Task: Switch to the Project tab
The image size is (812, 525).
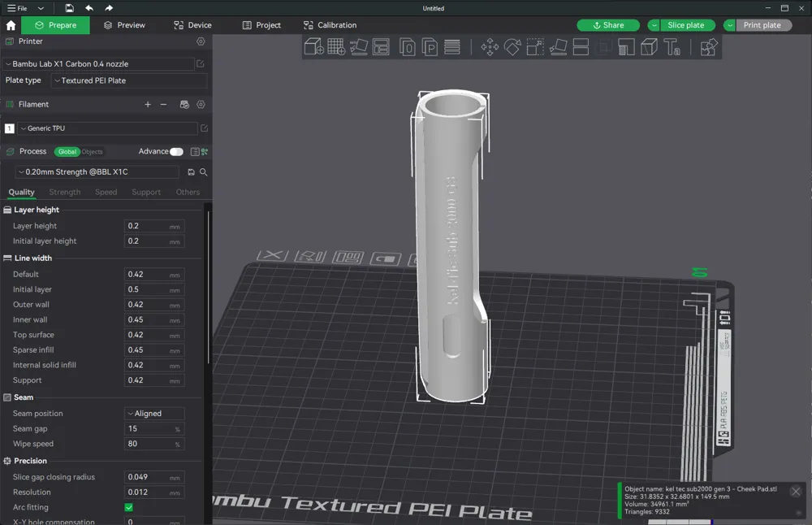Action: point(261,25)
